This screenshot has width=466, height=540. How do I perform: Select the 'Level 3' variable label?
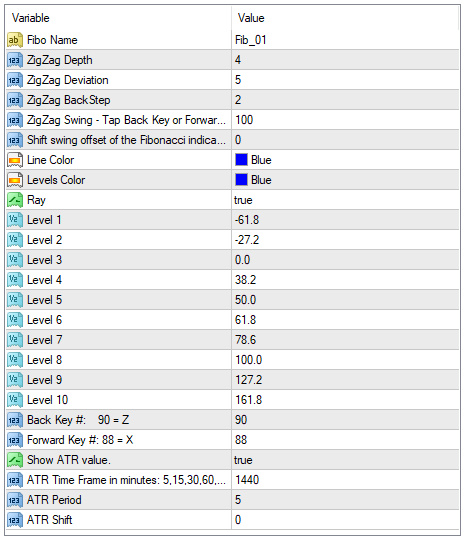pos(44,260)
